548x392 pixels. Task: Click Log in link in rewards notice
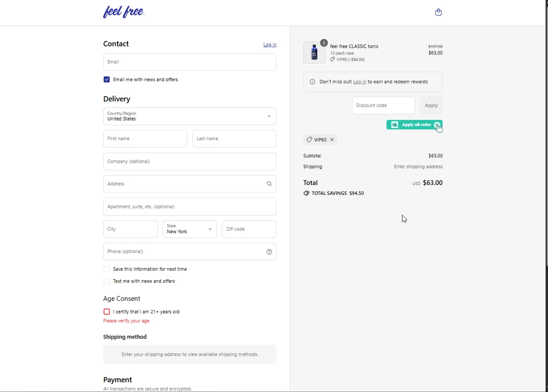359,82
